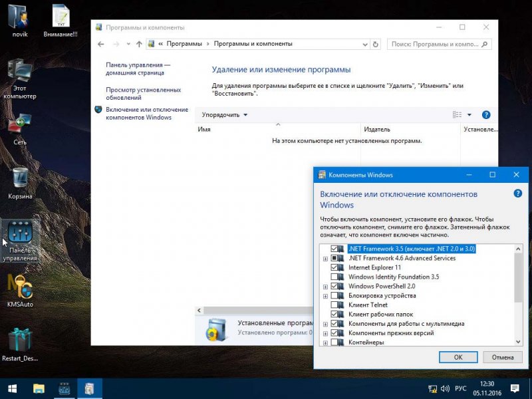Viewport: 532px width, 399px height.
Task: Expand Компоненты для работы с мультимедиа node
Action: coord(325,324)
